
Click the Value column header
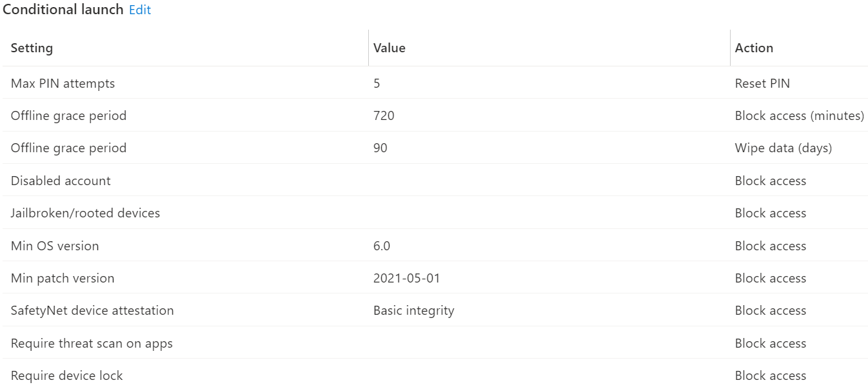[x=389, y=48]
